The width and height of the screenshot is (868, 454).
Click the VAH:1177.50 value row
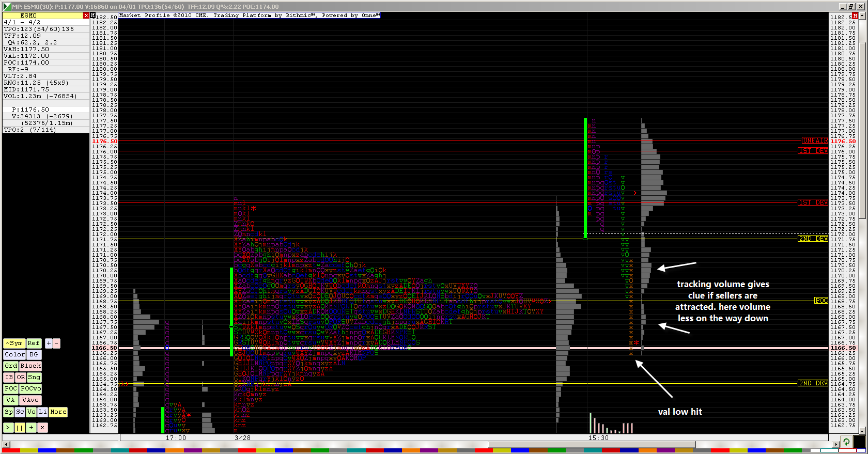[46, 49]
